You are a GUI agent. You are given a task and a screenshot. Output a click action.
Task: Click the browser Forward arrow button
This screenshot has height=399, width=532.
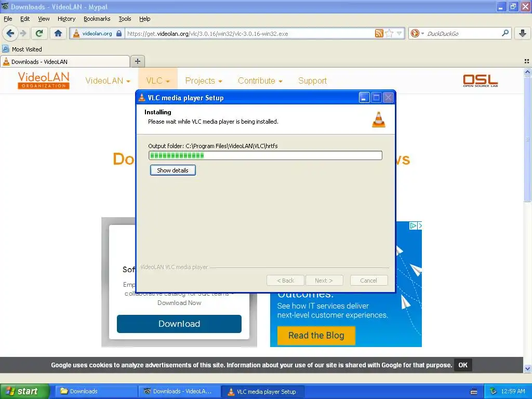pyautogui.click(x=23, y=33)
